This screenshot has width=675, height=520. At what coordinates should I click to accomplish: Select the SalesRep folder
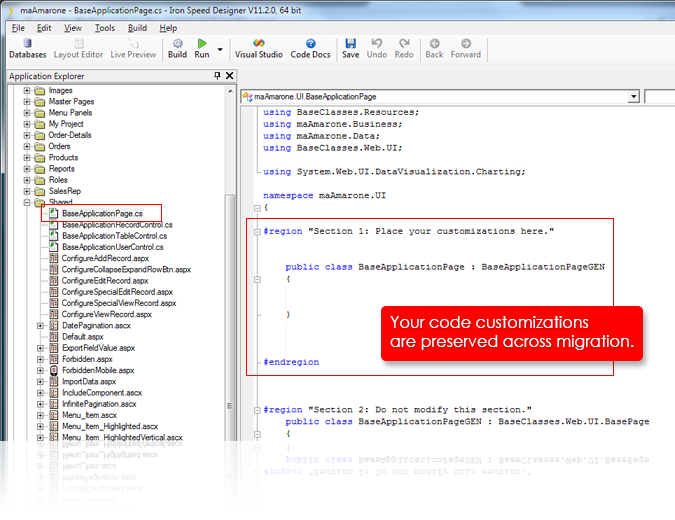[x=65, y=191]
